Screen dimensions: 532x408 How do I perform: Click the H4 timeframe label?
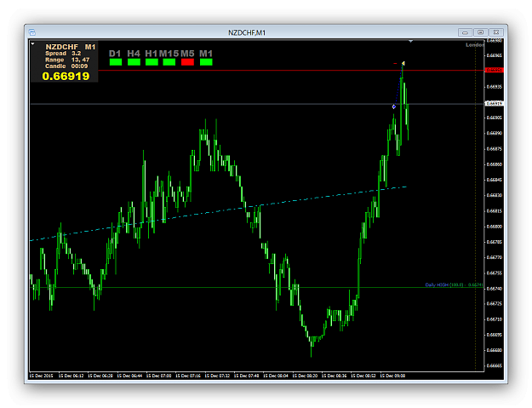134,54
